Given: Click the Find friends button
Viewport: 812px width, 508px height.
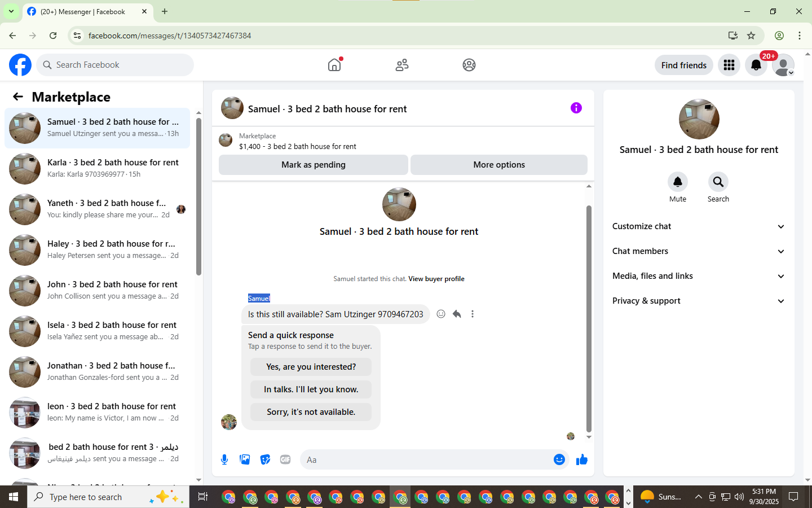Looking at the screenshot, I should (684, 65).
